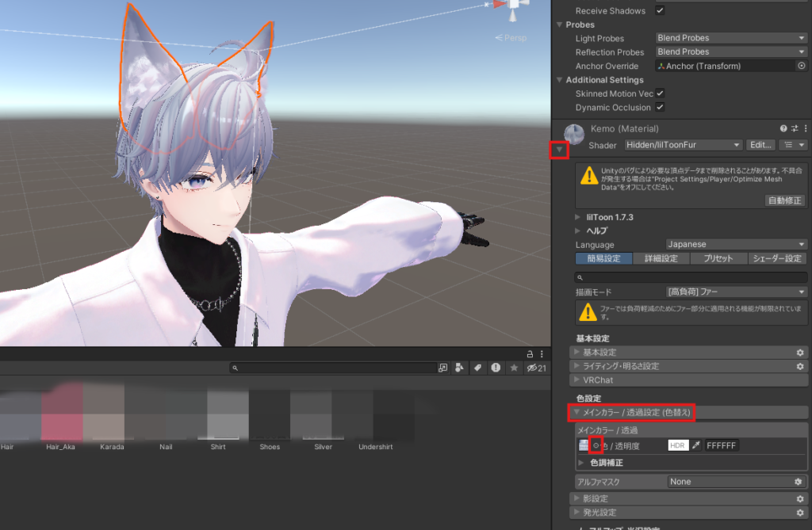812x530 pixels.
Task: Open the Language dropdown set to Japanese
Action: click(x=736, y=245)
